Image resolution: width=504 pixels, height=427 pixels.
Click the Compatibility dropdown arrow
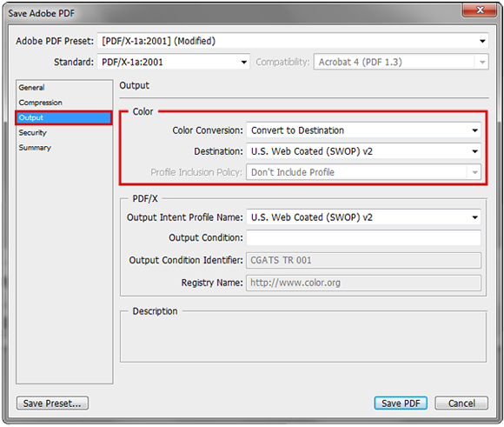click(482, 62)
